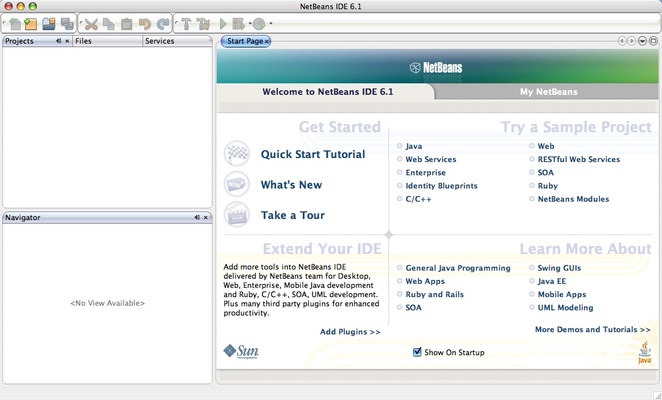Open the UML Modeling tutorial link
This screenshot has width=662, height=400.
point(565,307)
